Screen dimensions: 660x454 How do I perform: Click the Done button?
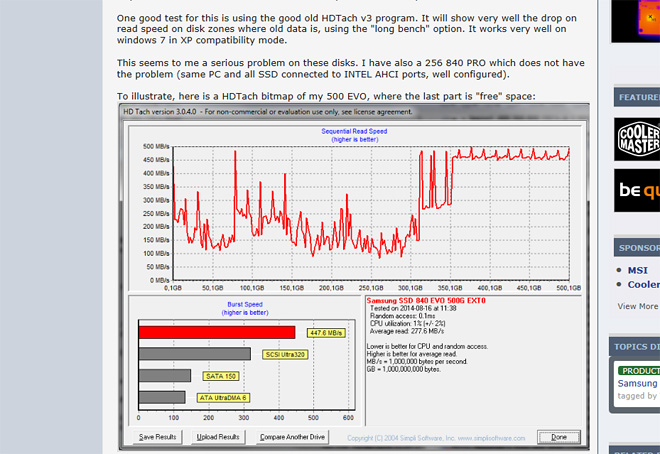tap(559, 437)
